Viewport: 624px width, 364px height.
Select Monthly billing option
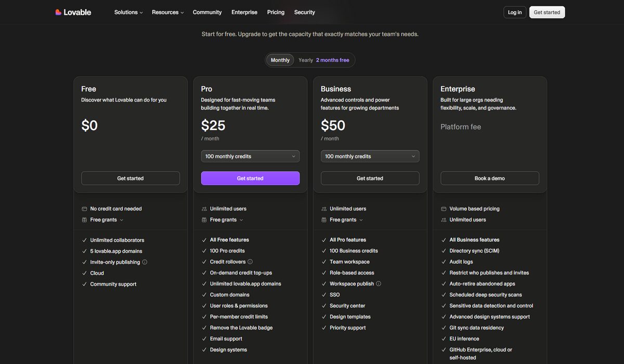(280, 60)
